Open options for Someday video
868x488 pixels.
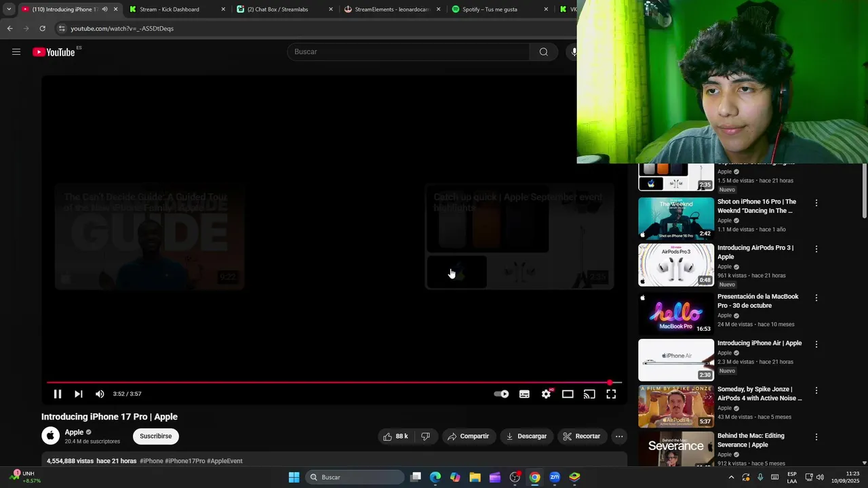816,390
